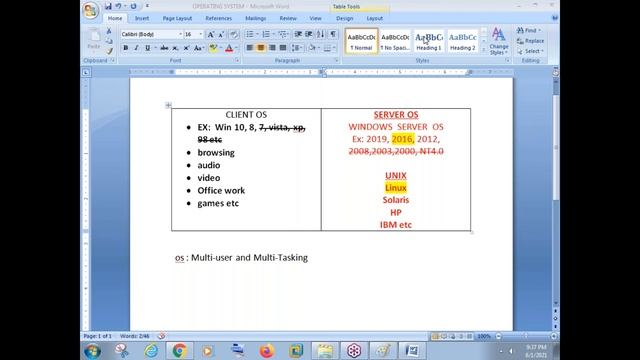Viewport: 640px width, 360px height.
Task: Open Google Chrome from the taskbar
Action: 179,351
